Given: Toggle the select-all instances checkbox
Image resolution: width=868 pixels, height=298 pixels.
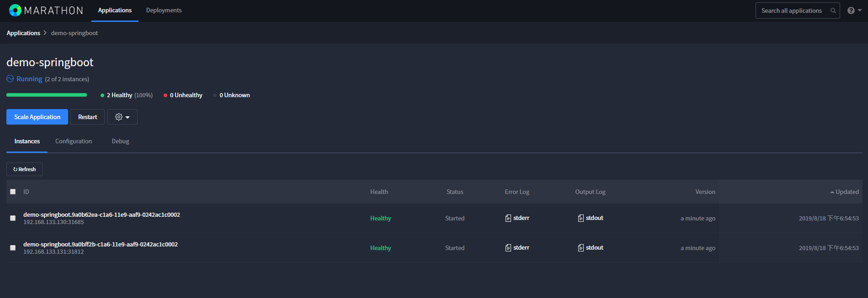Looking at the screenshot, I should point(13,192).
